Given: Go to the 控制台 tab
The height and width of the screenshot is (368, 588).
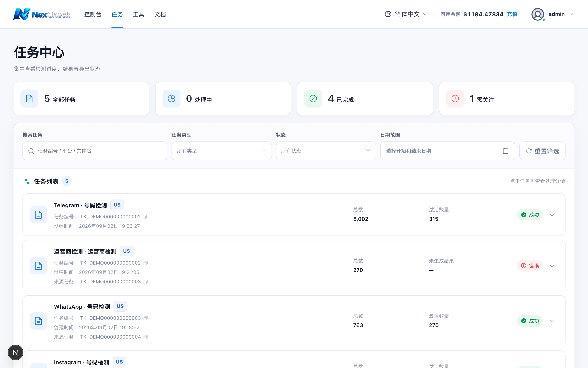Looking at the screenshot, I should 92,14.
